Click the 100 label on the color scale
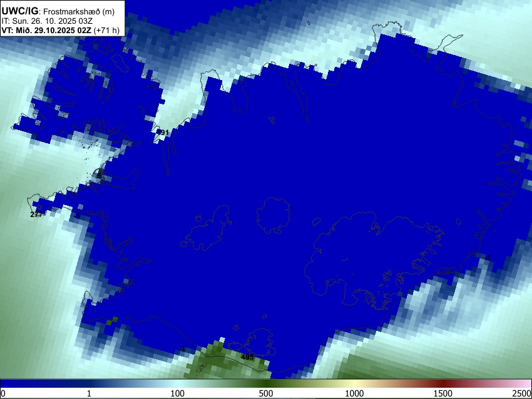The width and height of the screenshot is (532, 399). click(x=178, y=393)
